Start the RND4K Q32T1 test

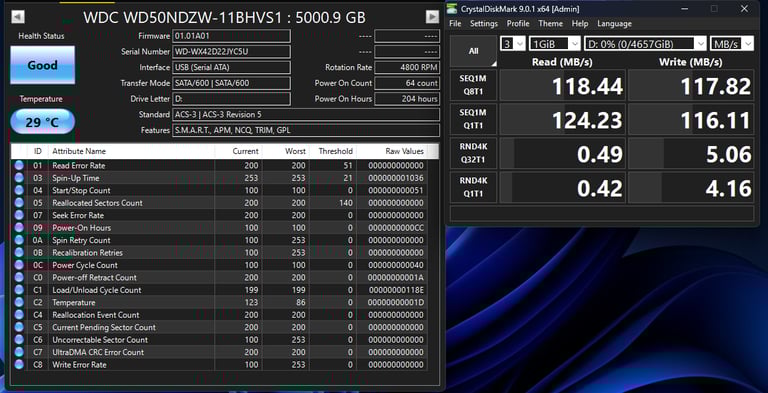474,153
